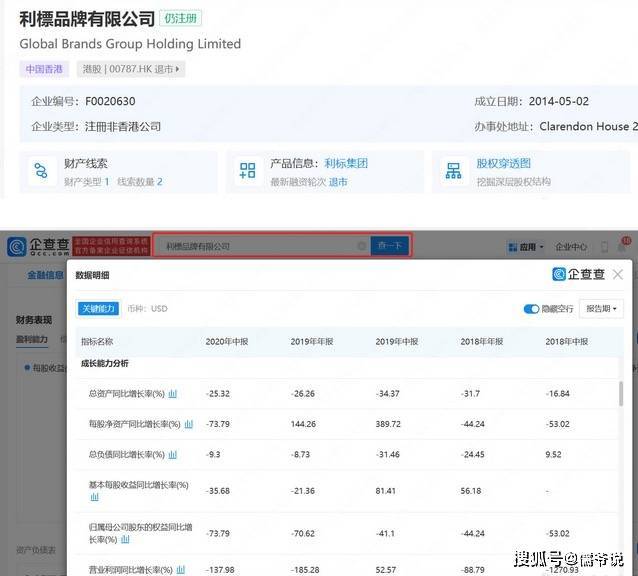Select the 关键能力 tab
The image size is (638, 576).
(98, 309)
